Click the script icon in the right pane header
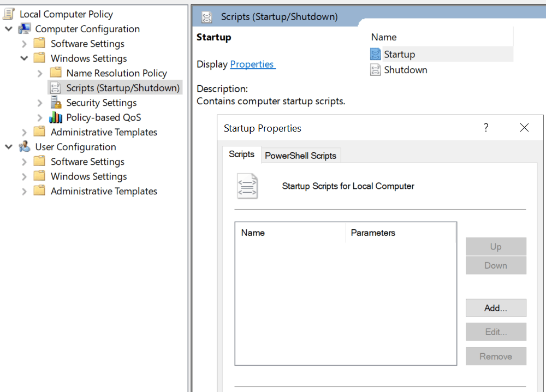 207,17
